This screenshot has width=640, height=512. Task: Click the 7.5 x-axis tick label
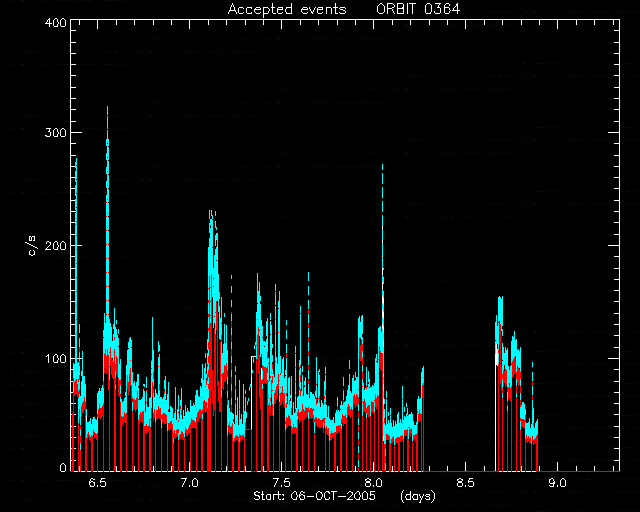pos(281,483)
